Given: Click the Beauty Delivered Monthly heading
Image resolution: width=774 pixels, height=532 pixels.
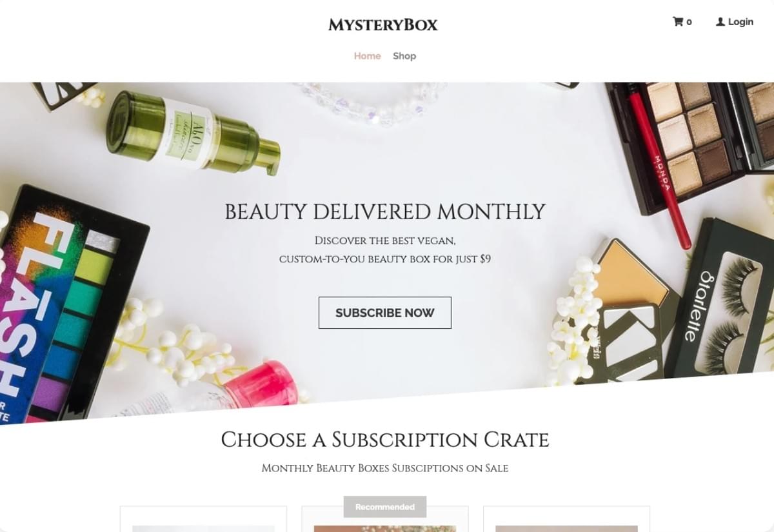Looking at the screenshot, I should 385,212.
